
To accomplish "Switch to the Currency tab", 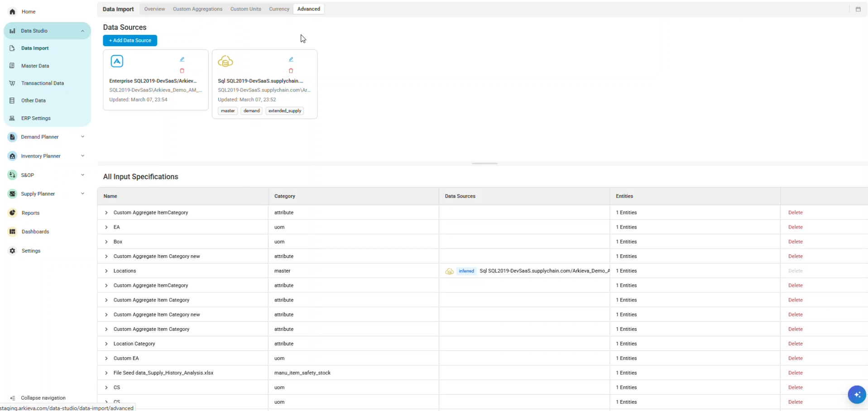I will click(x=279, y=9).
